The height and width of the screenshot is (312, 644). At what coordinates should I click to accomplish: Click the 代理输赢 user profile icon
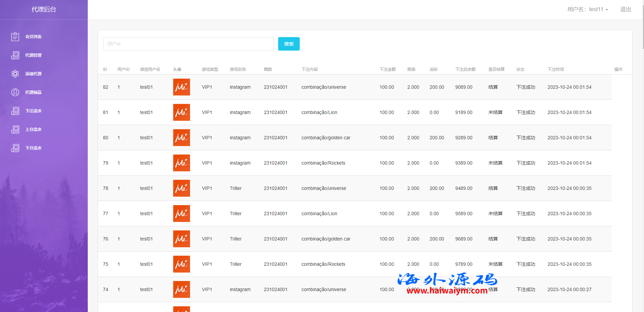[15, 92]
